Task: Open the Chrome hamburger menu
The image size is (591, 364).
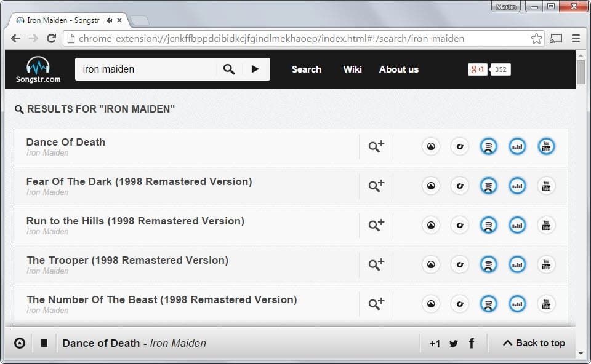Action: click(x=576, y=38)
